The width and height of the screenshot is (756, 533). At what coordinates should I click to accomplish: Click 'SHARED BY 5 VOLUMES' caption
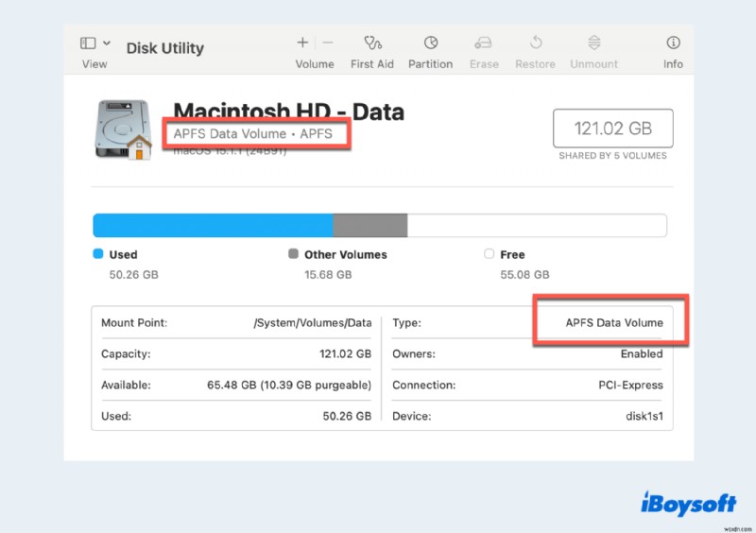612,156
